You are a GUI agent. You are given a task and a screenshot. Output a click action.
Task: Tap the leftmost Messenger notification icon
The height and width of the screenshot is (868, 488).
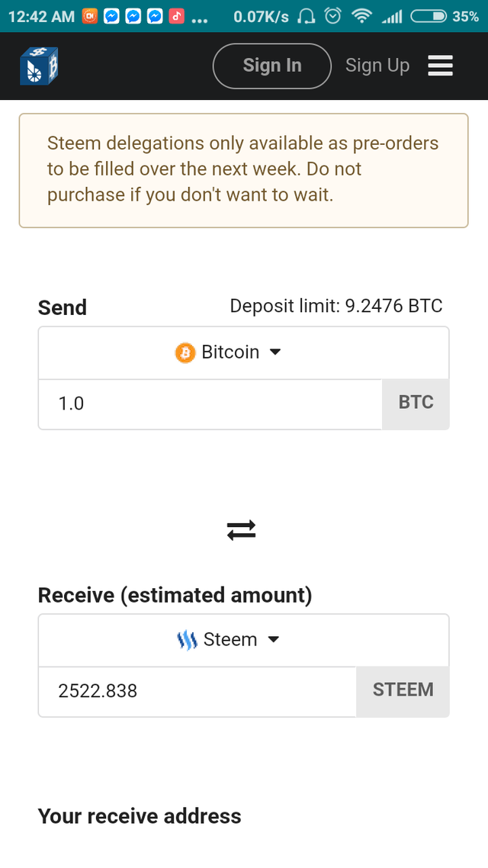(111, 16)
